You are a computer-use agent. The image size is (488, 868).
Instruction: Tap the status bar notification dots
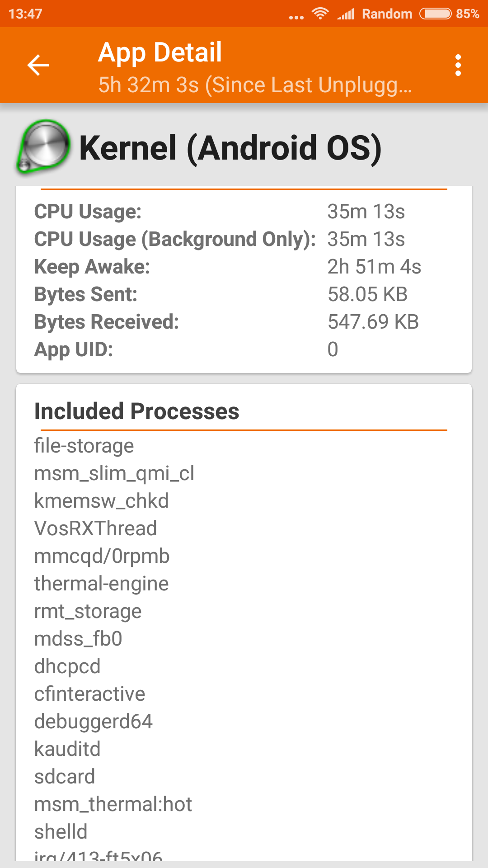point(296,17)
